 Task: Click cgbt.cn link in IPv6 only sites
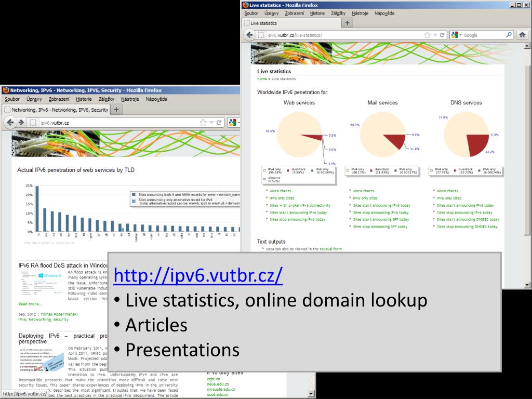point(214,379)
